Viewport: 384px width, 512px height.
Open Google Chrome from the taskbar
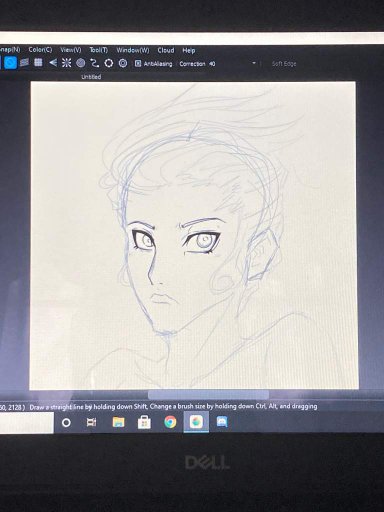coord(170,422)
